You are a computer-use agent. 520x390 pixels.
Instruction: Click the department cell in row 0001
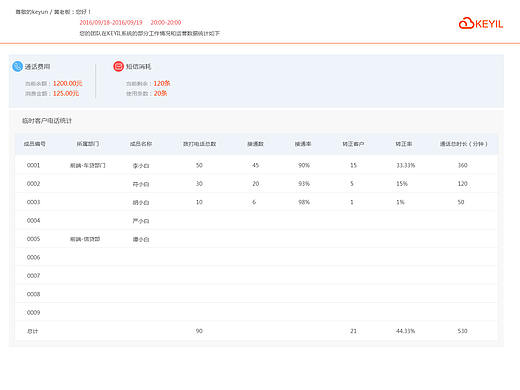click(x=88, y=165)
